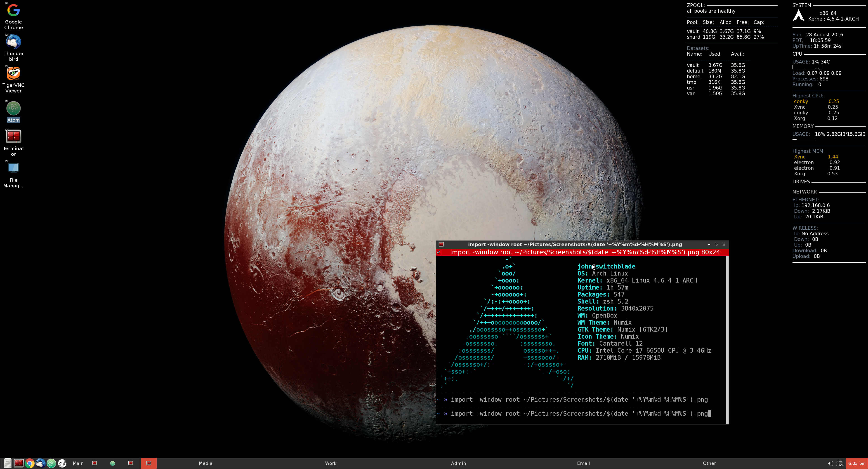Switch to the Email desktop
Viewport: 868px width, 469px height.
click(x=583, y=463)
